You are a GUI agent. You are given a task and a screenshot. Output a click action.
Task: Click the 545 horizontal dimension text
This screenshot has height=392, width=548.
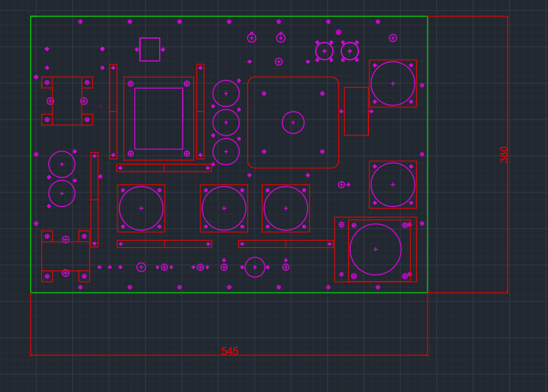229,351
